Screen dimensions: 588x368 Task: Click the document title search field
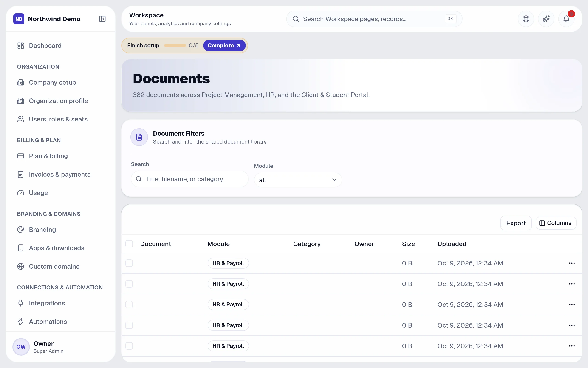click(189, 179)
